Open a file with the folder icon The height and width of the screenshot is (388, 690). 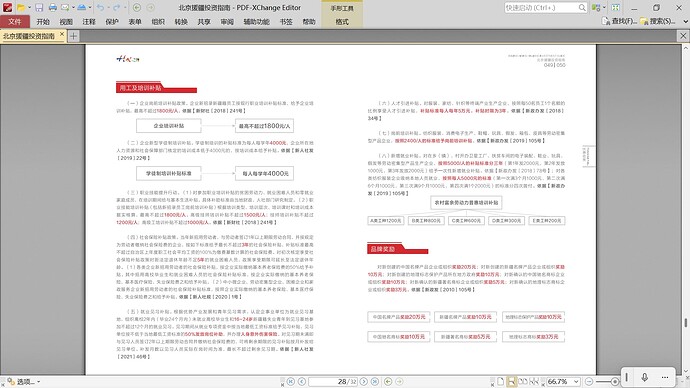point(21,7)
